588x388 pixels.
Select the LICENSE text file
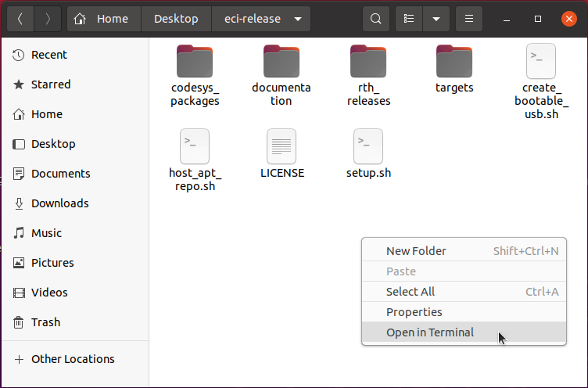tap(281, 154)
